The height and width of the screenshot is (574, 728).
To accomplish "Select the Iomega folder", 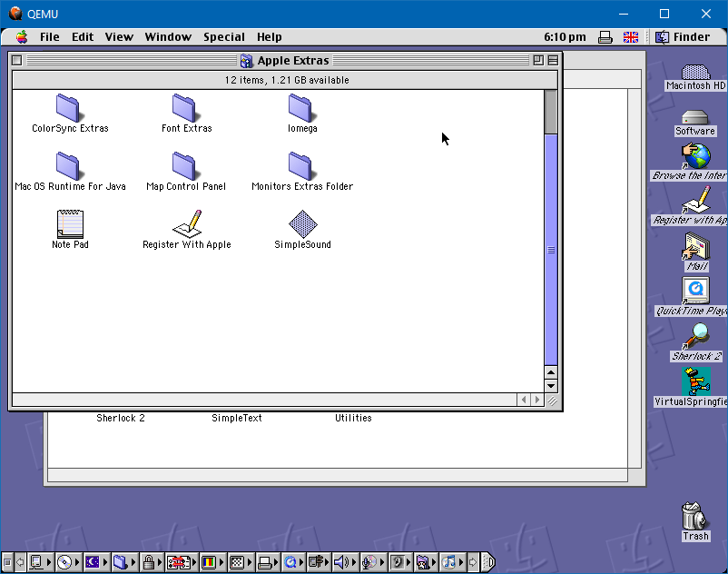I will [x=302, y=108].
